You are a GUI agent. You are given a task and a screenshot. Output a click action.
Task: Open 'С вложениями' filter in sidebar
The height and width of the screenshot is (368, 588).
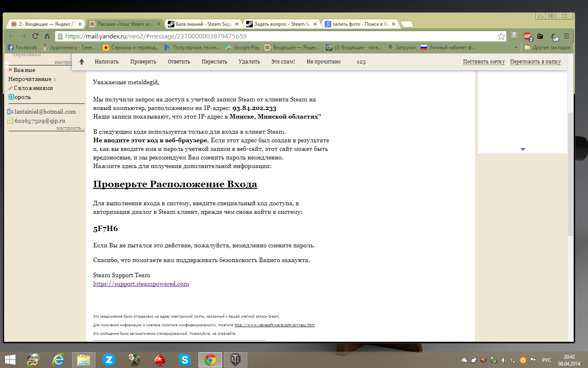point(31,88)
